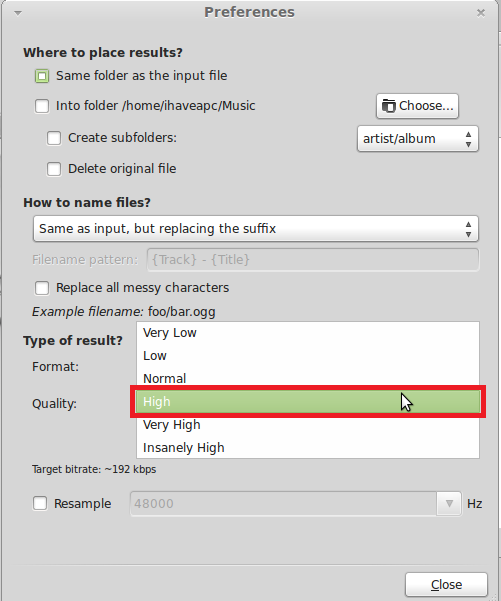
Task: Choose Very Low quality option
Action: point(308,333)
